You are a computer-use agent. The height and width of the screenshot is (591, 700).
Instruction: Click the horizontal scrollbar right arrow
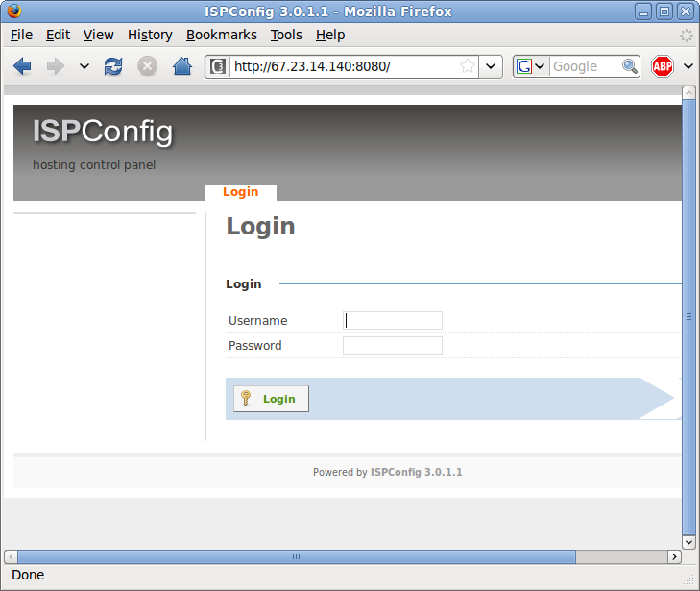[674, 556]
